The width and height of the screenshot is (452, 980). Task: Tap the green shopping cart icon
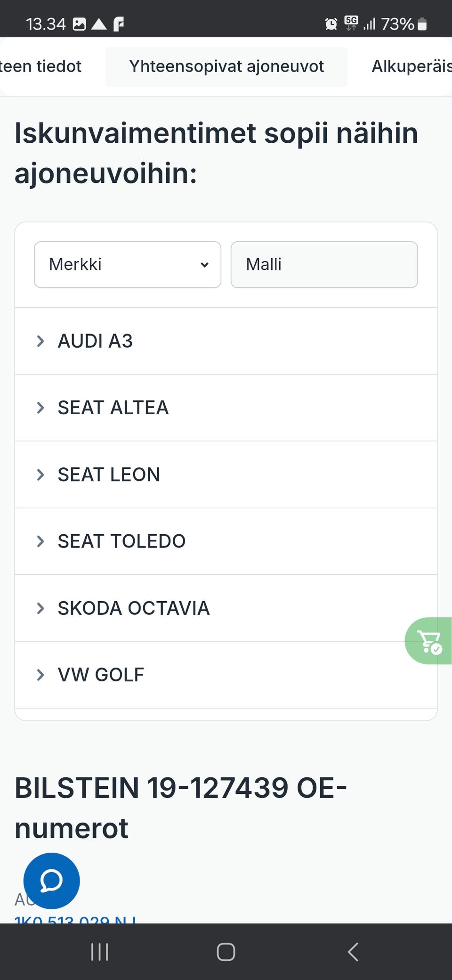pyautogui.click(x=429, y=641)
